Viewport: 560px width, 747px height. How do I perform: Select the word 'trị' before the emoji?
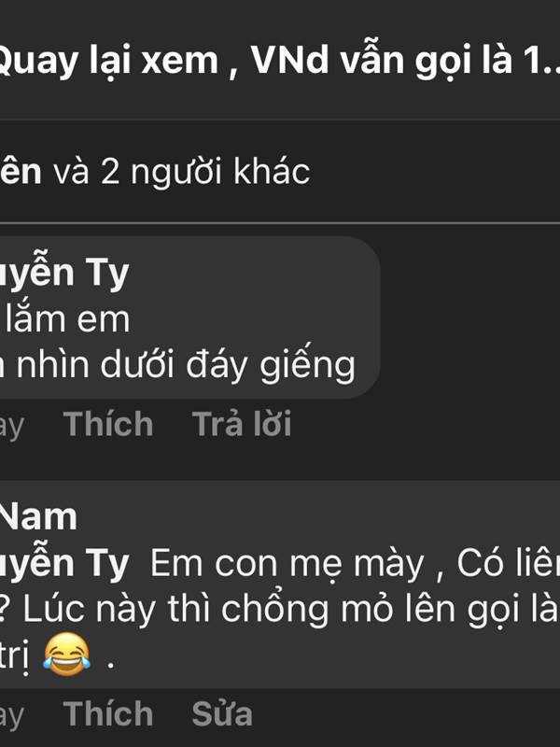[x=14, y=656]
